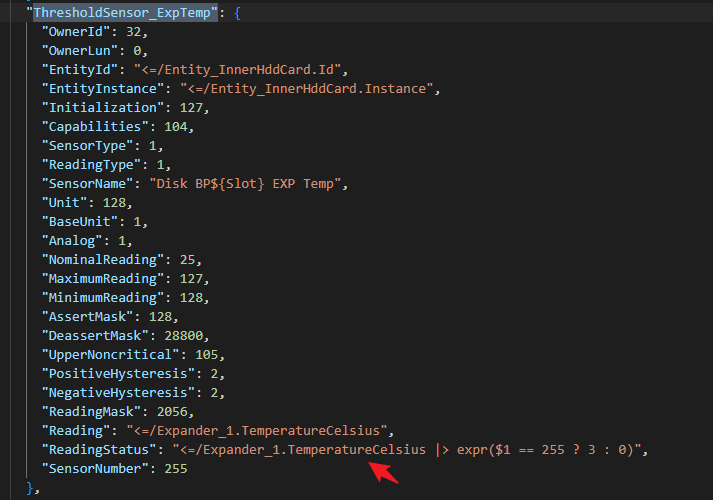713x500 pixels.
Task: Click the Capabilities value 104
Action: 179,127
